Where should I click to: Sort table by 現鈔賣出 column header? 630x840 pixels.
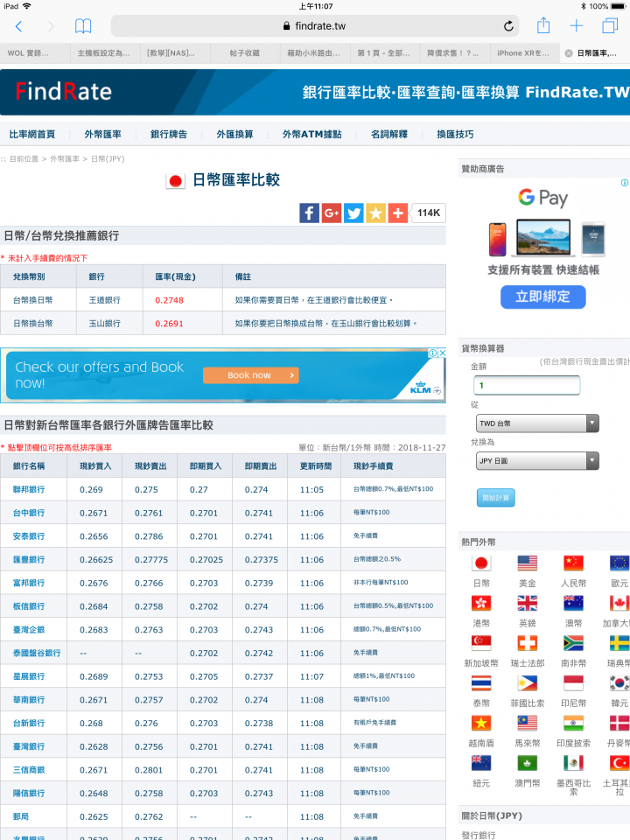150,466
